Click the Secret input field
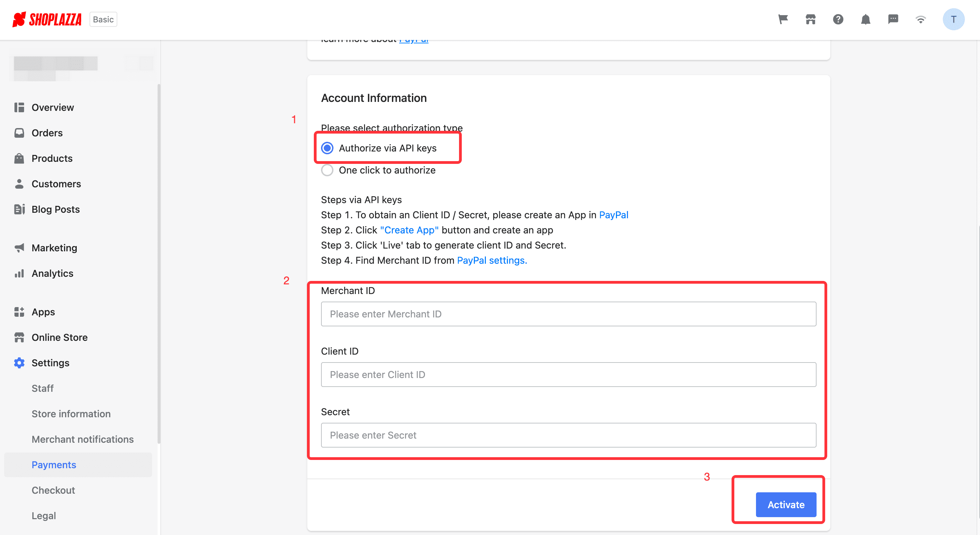Screen dimensions: 980x535 (x=569, y=435)
